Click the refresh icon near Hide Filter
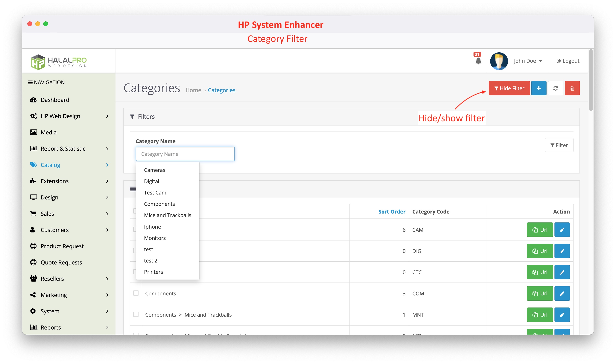This screenshot has width=616, height=364. coord(556,88)
